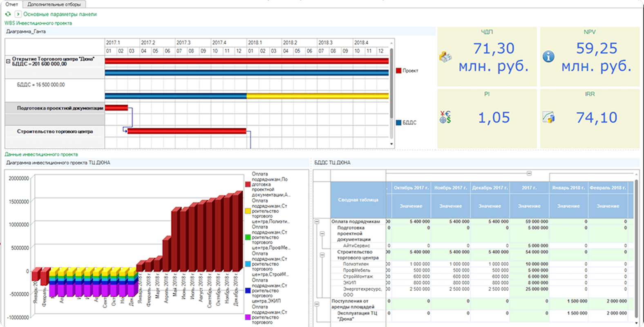The width and height of the screenshot is (644, 327).
Task: Click the 25 000 000 cell
Action: pyautogui.click(x=529, y=289)
